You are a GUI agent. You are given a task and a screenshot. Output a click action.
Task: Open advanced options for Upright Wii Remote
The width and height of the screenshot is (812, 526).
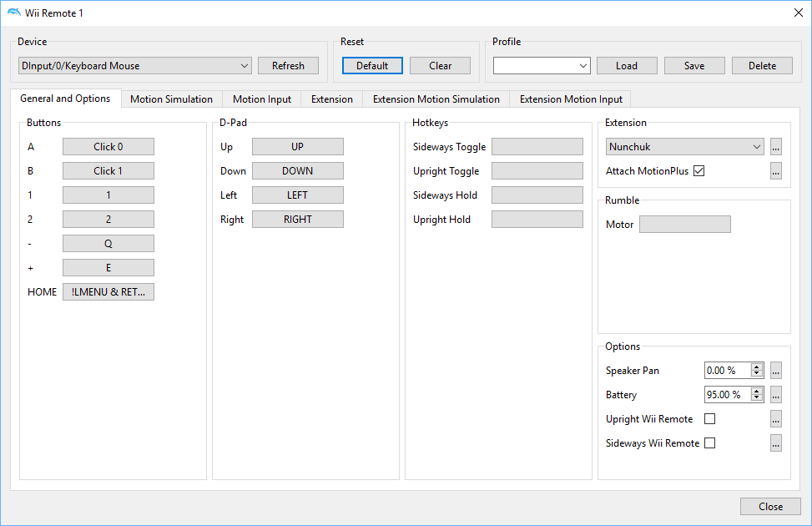tap(775, 418)
